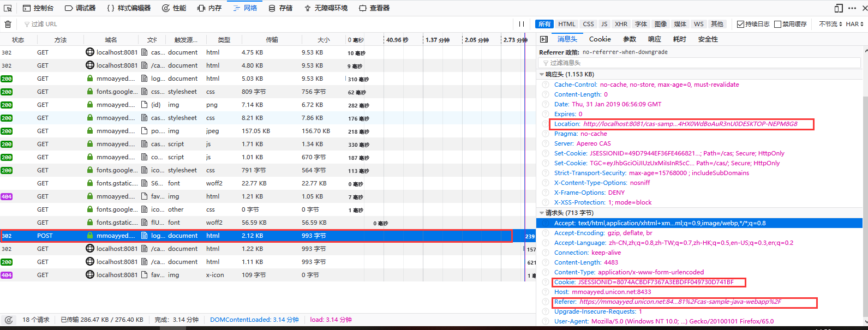Select the 56.59 KB woff2 font row

267,223
